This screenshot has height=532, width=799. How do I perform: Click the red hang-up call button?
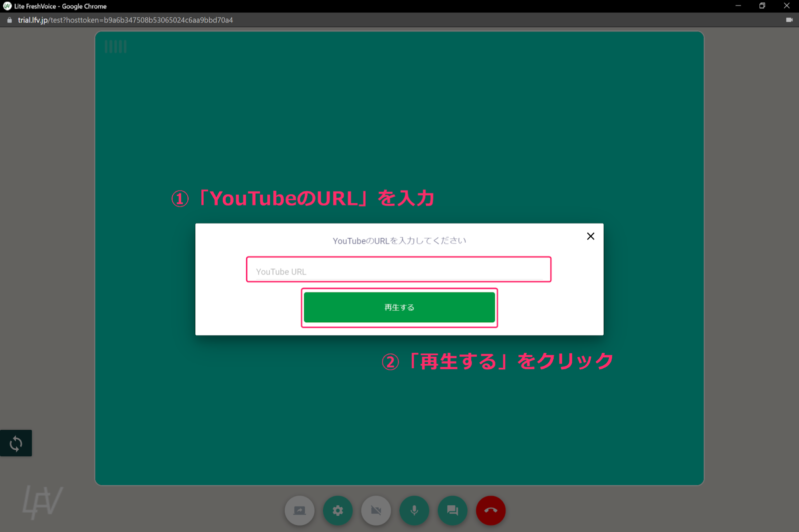[491, 511]
